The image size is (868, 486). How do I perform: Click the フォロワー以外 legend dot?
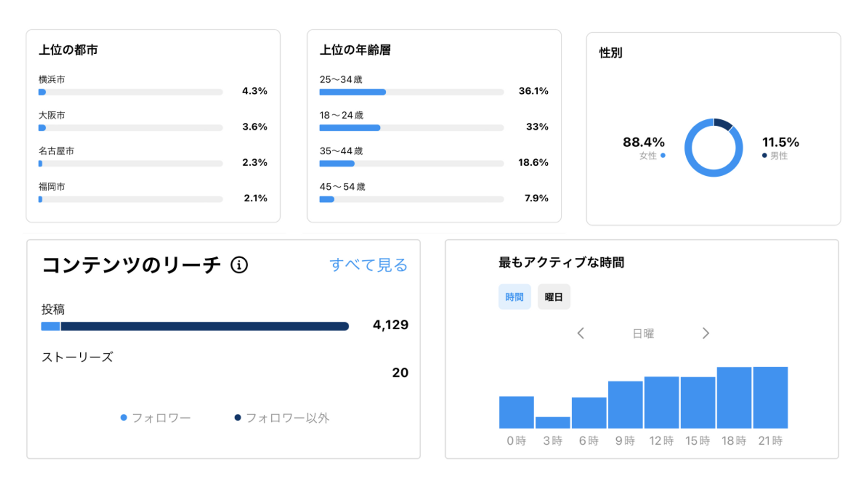(237, 417)
